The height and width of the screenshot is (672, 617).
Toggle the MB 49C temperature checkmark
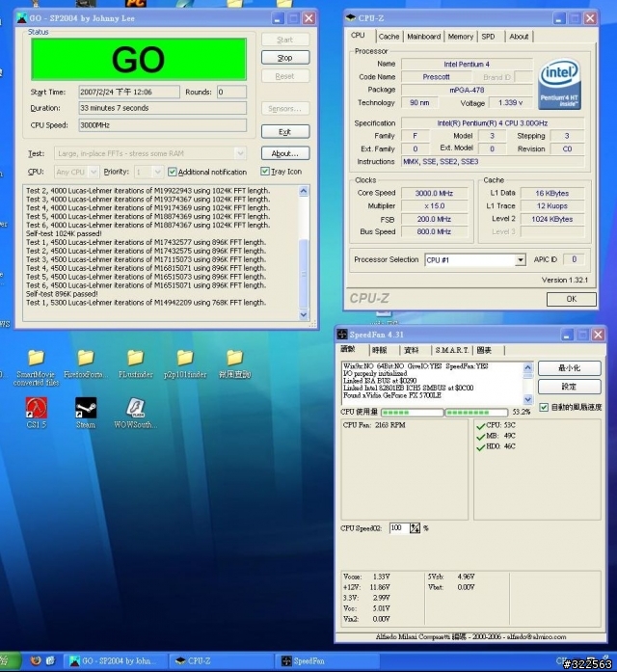tap(481, 437)
